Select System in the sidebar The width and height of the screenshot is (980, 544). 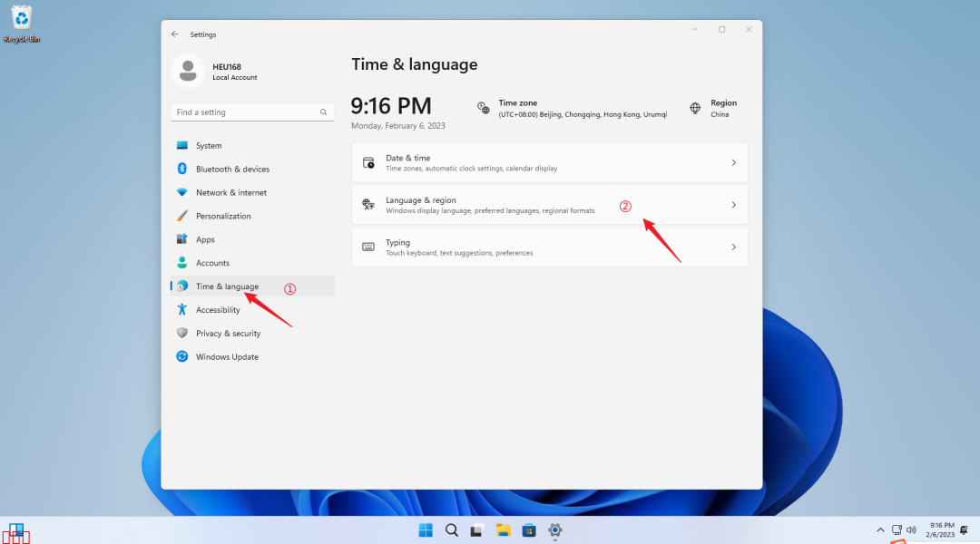(252, 146)
